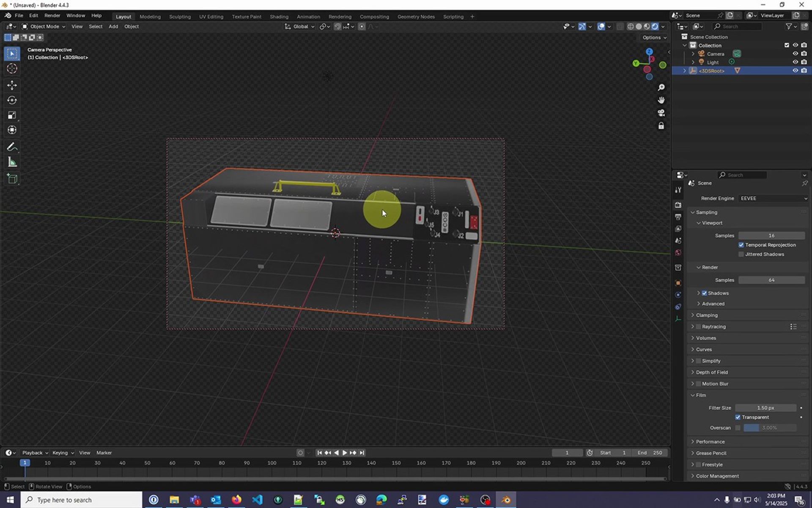Click the pan view hand icon
This screenshot has width=812, height=508.
coord(661,100)
